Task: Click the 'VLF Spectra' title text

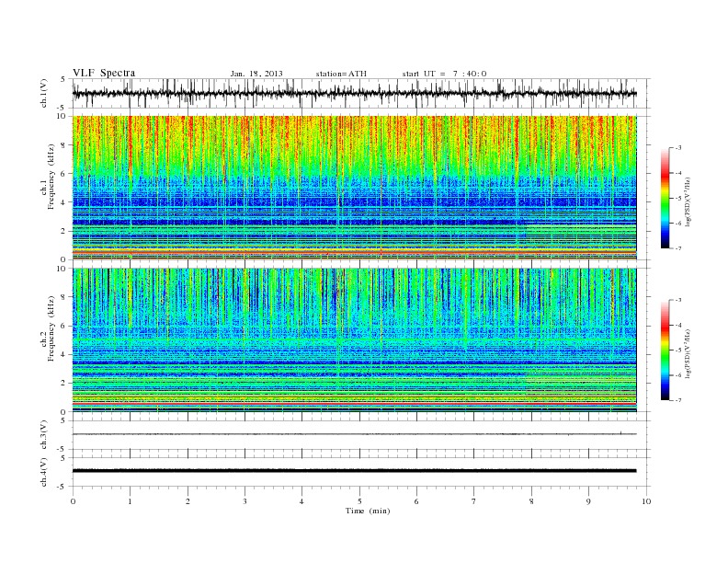Action: click(x=104, y=73)
